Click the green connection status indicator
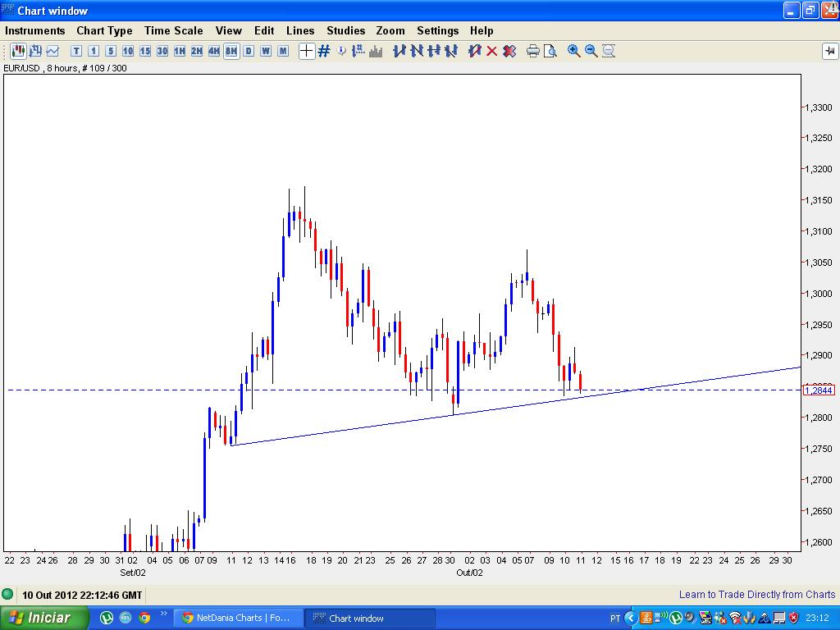The image size is (840, 630). pyautogui.click(x=7, y=594)
